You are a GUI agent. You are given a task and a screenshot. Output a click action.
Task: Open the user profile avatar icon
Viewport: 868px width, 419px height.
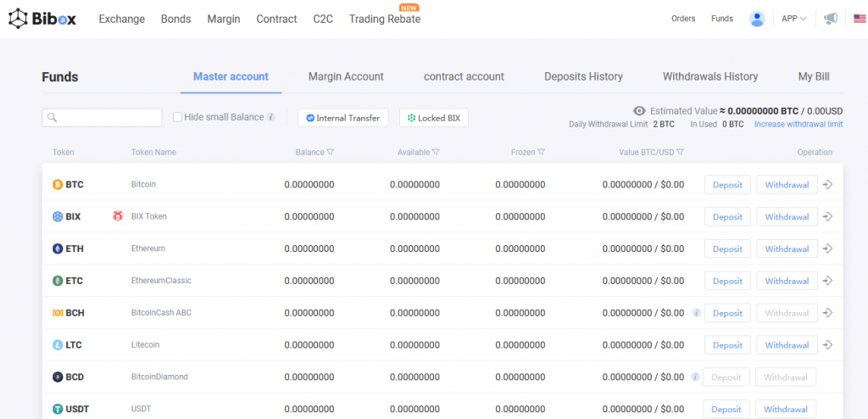[x=757, y=19]
